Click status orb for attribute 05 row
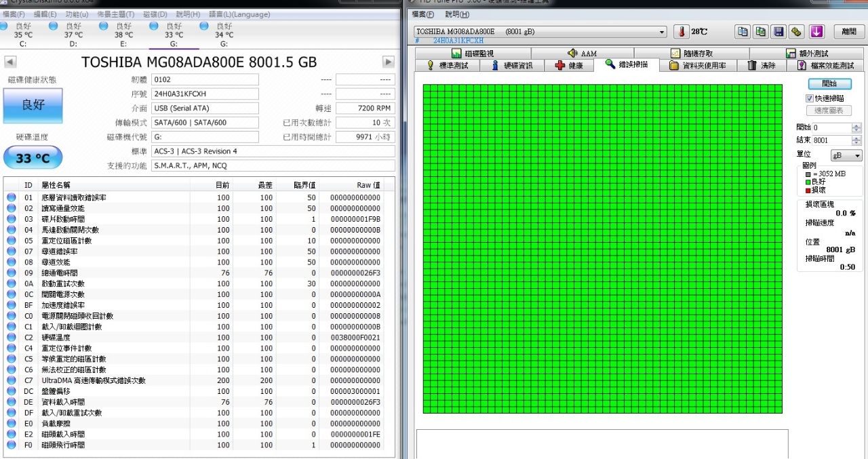This screenshot has width=868, height=459. (x=12, y=241)
